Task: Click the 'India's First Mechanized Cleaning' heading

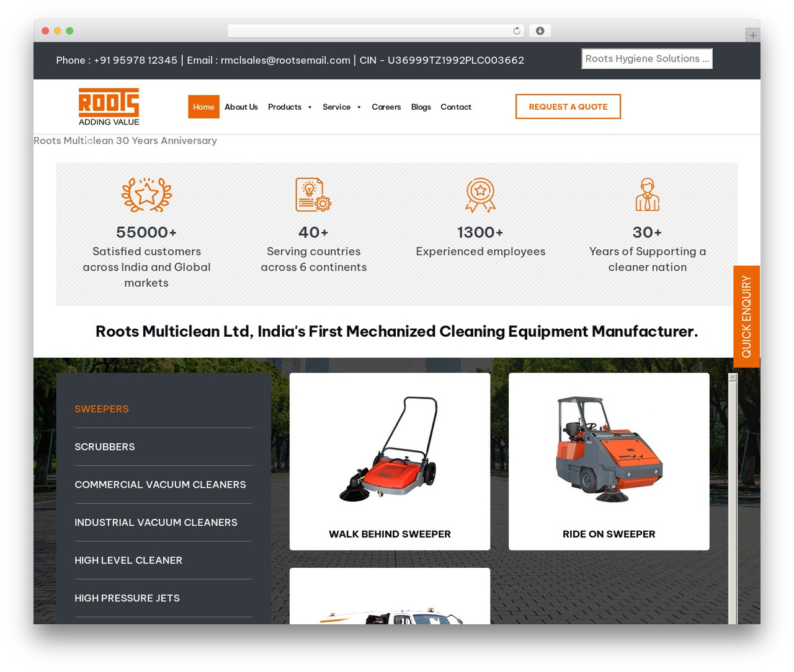Action: point(397,332)
